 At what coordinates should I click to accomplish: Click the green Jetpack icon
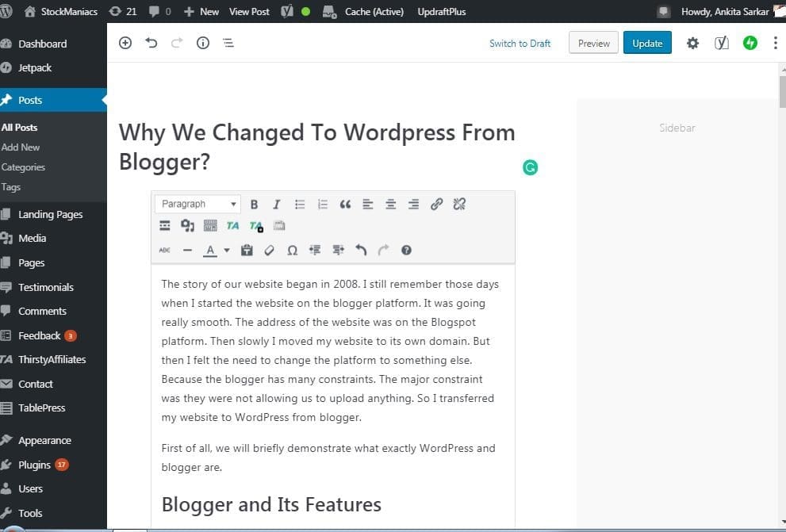click(750, 43)
